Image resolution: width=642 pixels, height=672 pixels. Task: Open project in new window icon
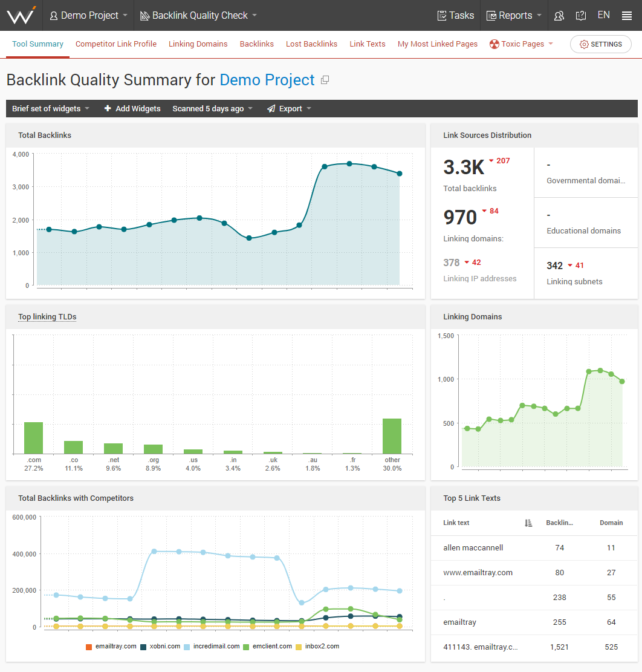325,80
